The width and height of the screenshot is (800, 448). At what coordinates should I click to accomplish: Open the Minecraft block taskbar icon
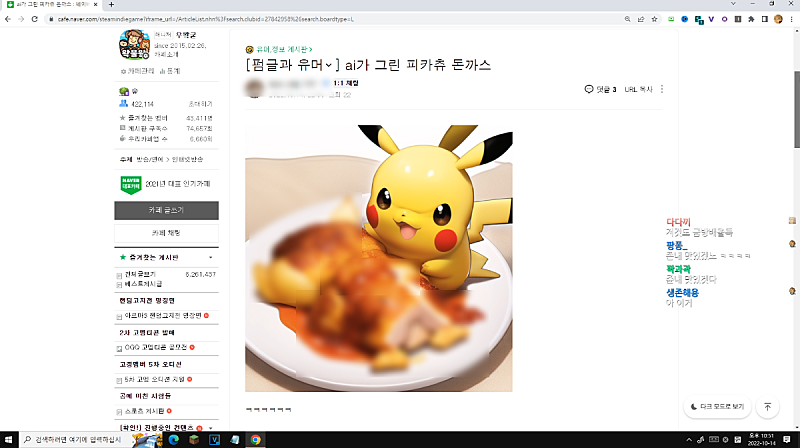(194, 439)
